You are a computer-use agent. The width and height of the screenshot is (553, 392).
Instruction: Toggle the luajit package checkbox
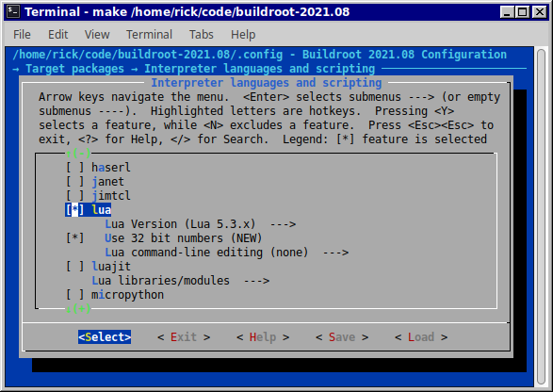[75, 267]
